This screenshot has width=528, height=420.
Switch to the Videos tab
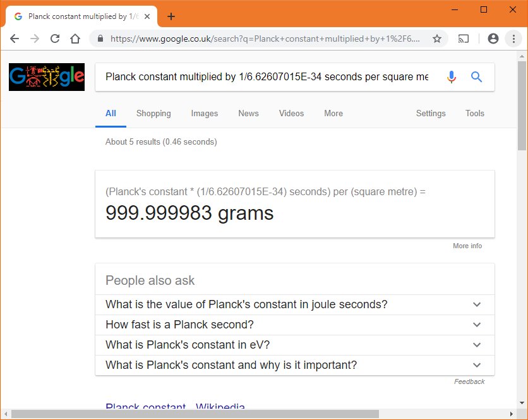(x=291, y=114)
